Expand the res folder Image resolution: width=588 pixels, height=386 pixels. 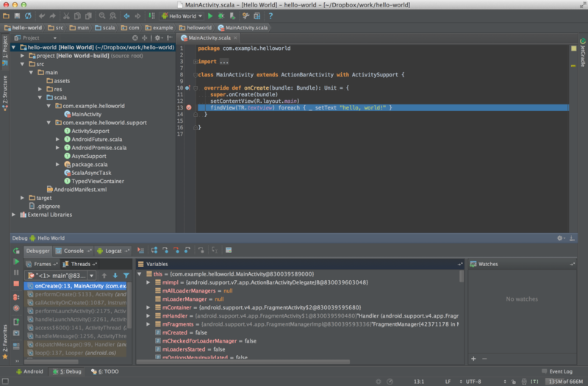pos(40,89)
